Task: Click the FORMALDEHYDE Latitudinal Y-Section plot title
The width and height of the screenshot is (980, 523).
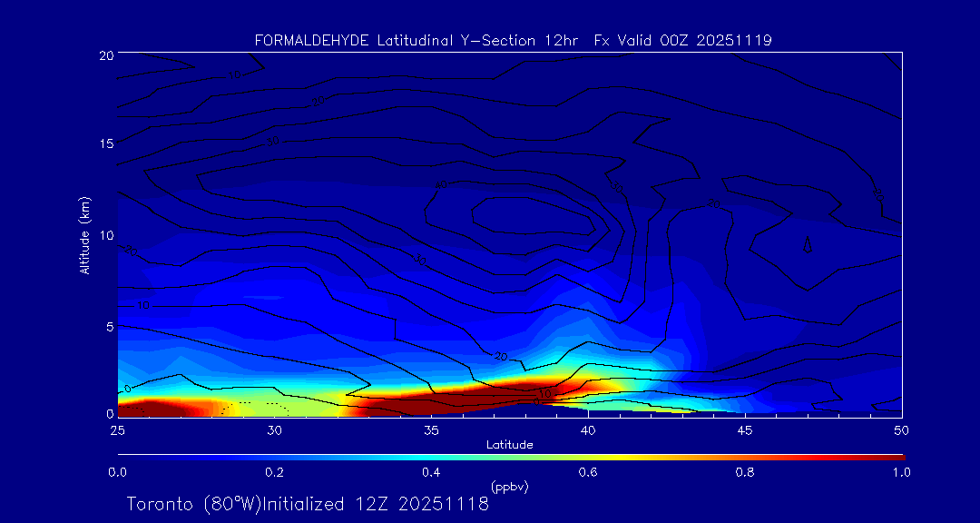Action: point(513,41)
